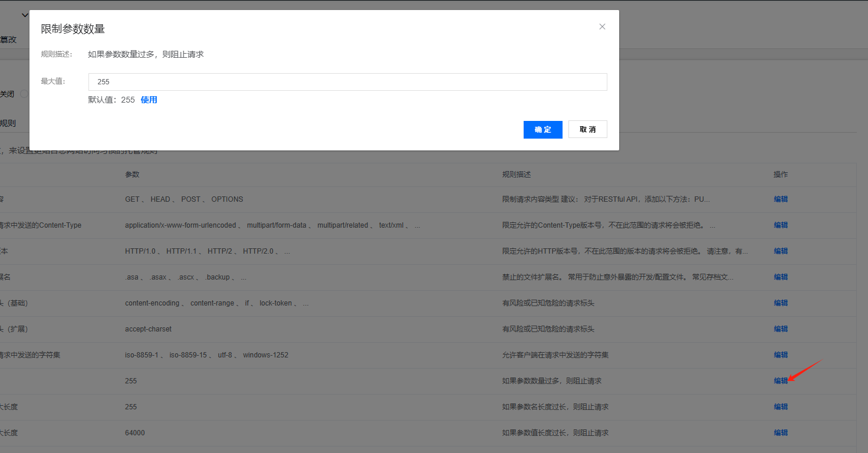868x453 pixels.
Task: Click 编辑 for the .asa extensions row
Action: [x=781, y=277]
